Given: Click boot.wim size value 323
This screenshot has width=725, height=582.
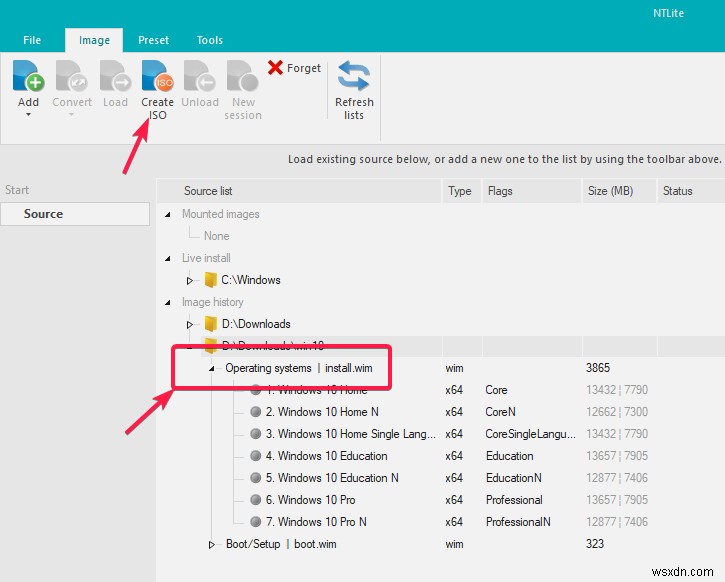Looking at the screenshot, I should click(595, 544).
